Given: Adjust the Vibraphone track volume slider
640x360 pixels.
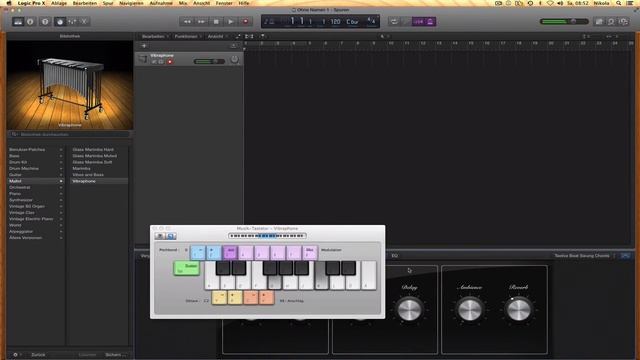Looking at the screenshot, I should pos(209,61).
